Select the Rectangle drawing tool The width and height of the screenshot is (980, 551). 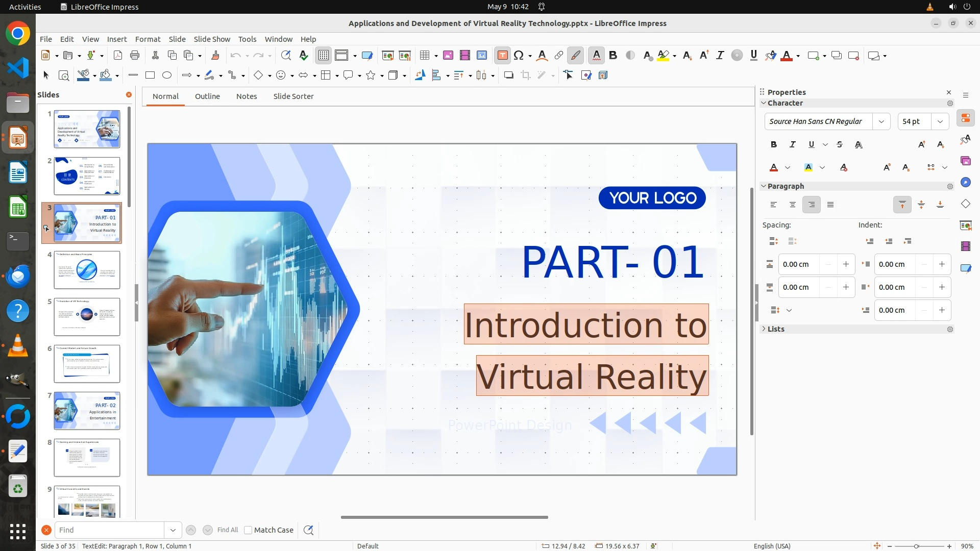(150, 76)
